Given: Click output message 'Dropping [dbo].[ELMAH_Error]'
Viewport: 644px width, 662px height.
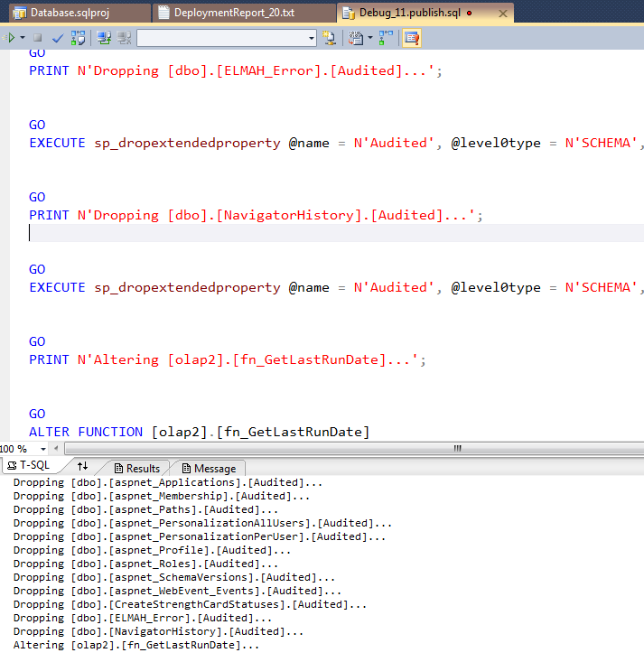Looking at the screenshot, I should [143, 618].
